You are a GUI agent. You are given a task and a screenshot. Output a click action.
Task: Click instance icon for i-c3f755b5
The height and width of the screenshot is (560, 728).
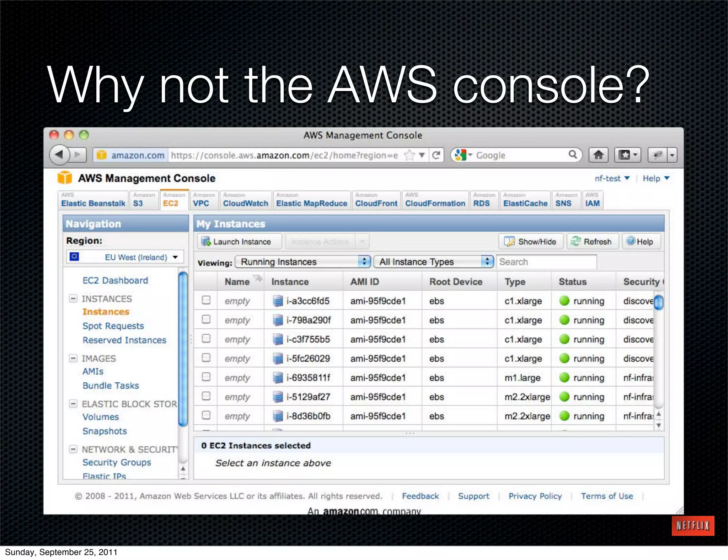point(277,339)
